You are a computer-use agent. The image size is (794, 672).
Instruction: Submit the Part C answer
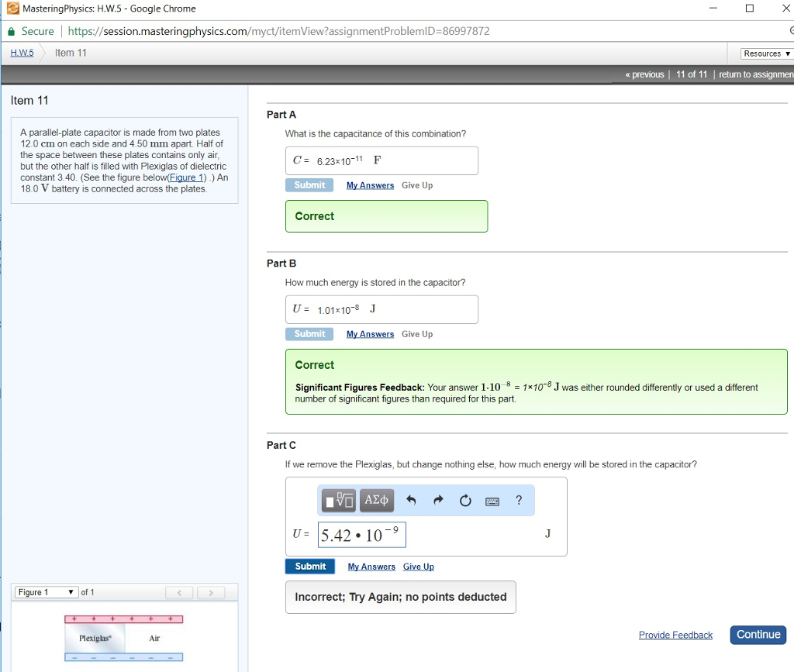coord(309,566)
